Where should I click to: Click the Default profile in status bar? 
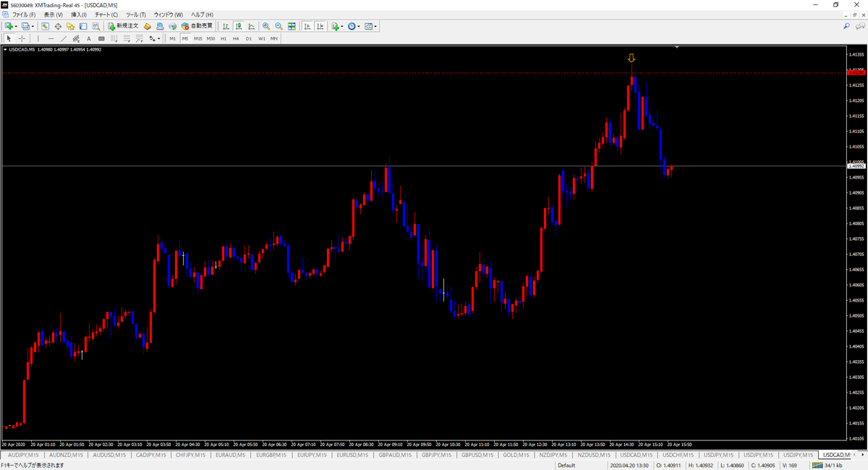point(566,466)
